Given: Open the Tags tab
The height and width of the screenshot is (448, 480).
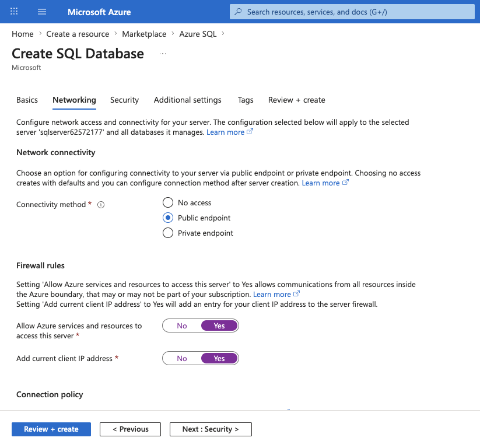Looking at the screenshot, I should tap(246, 100).
